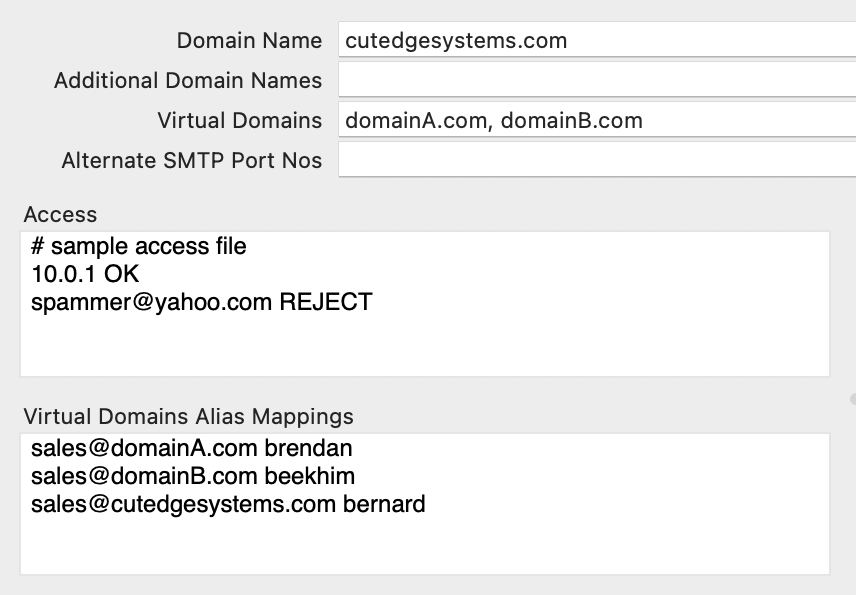Click the sales@cutedgesystems.com bernard mapping

[x=228, y=504]
